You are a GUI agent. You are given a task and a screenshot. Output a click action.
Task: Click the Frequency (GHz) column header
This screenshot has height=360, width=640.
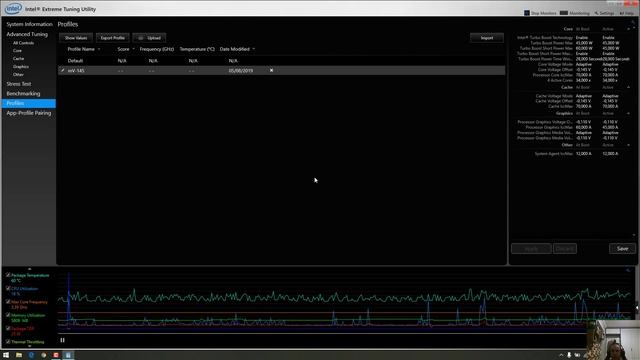[x=157, y=49]
